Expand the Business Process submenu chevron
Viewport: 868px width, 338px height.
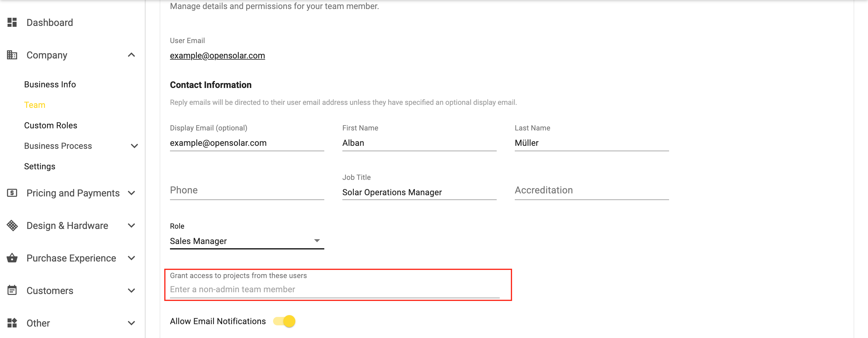tap(134, 146)
